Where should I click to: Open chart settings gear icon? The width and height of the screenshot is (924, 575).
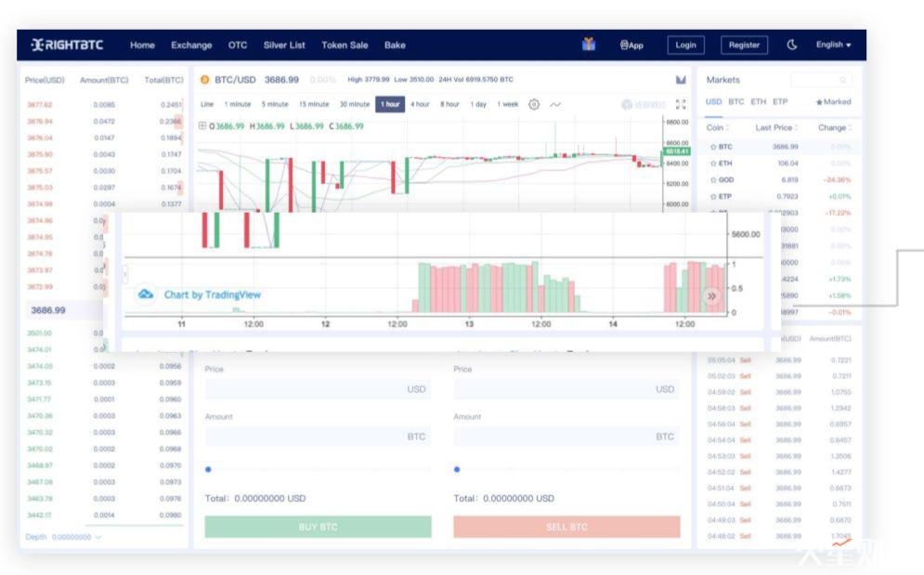(x=533, y=104)
